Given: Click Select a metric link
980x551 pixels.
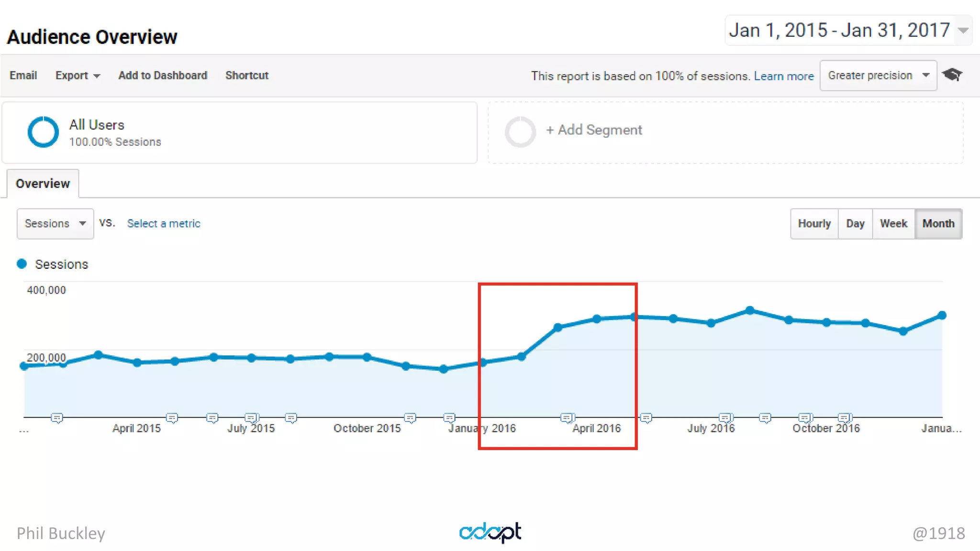Looking at the screenshot, I should [163, 223].
